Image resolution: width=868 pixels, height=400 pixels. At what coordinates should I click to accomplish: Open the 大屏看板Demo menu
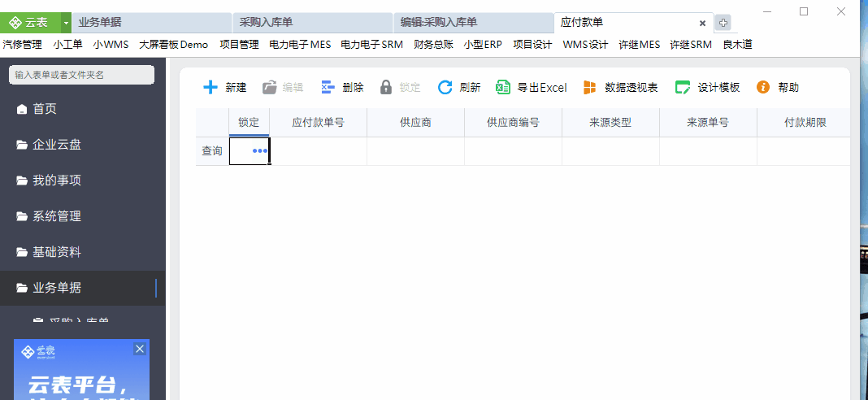click(173, 45)
